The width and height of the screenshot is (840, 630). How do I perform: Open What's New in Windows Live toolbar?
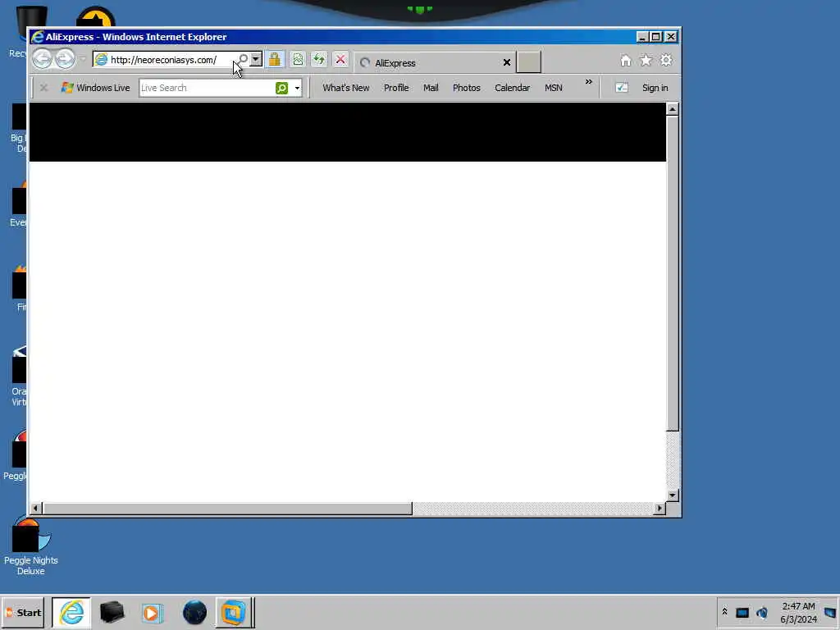click(345, 88)
